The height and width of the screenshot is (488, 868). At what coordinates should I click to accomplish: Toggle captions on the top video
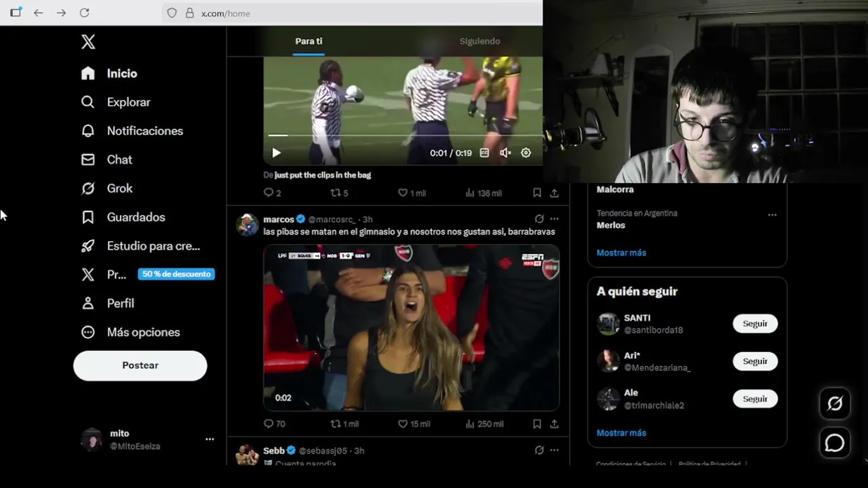click(x=484, y=153)
